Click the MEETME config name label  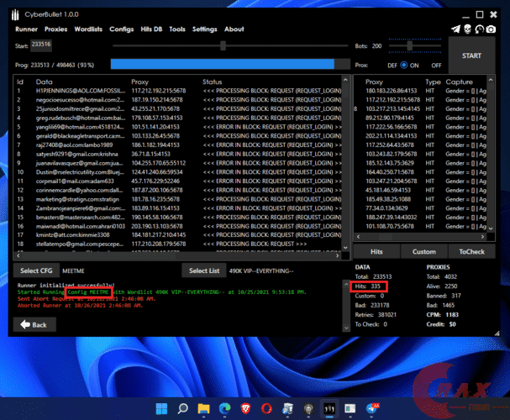[73, 270]
